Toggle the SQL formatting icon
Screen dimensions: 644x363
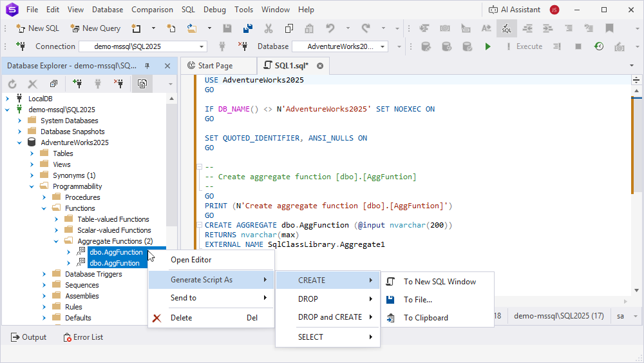click(x=507, y=28)
